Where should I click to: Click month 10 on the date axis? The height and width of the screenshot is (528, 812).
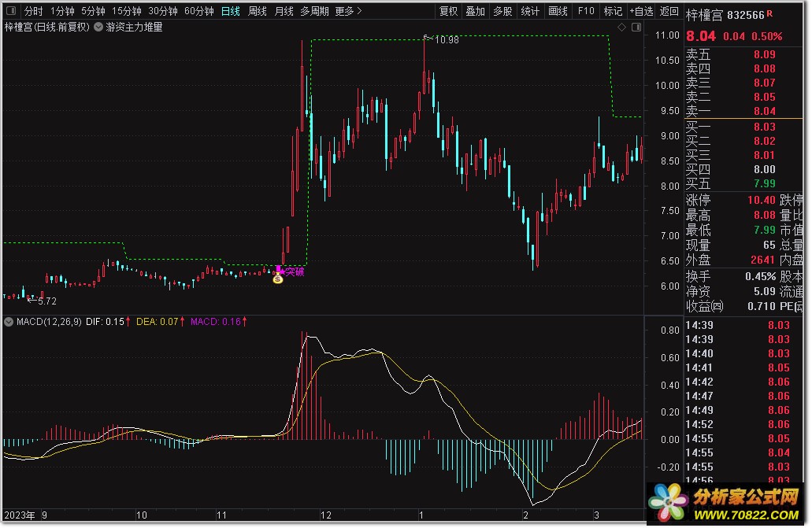click(142, 515)
